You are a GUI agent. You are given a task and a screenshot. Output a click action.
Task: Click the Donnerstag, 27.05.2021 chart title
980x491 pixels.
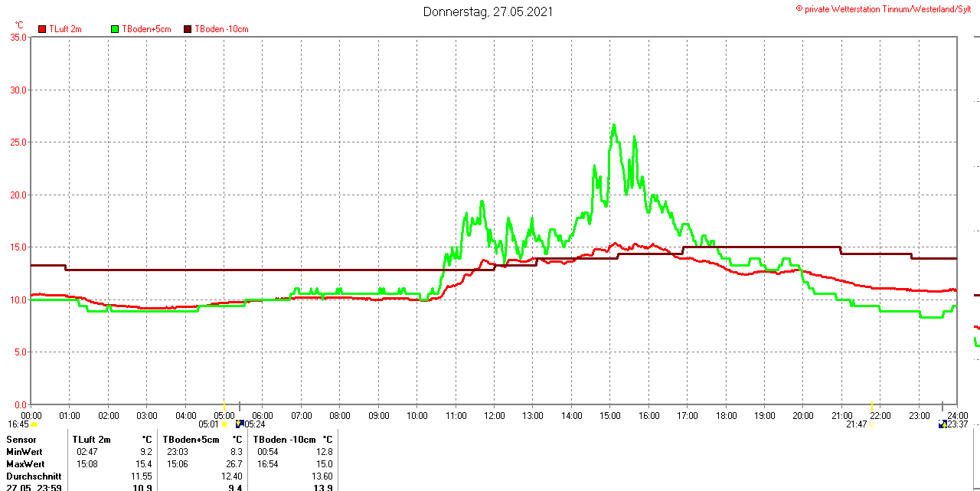(488, 11)
